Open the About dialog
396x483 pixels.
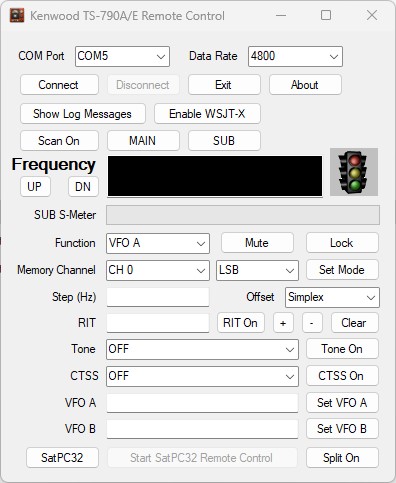click(305, 85)
